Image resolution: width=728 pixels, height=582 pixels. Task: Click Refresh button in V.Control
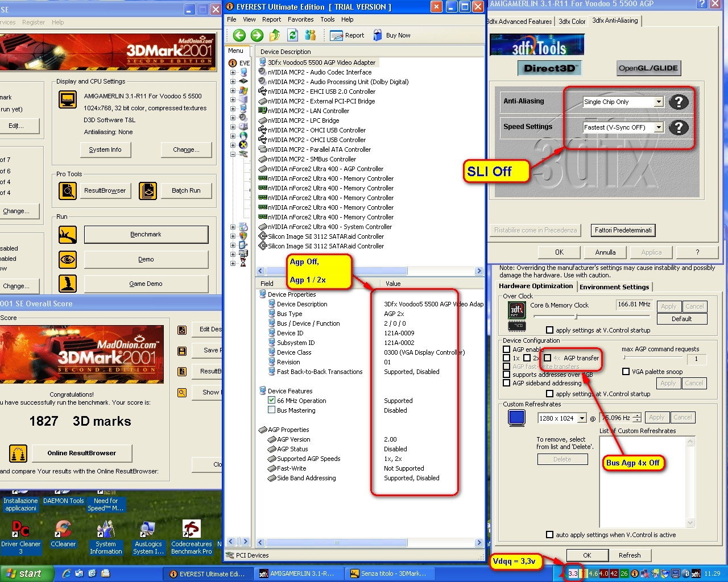[630, 555]
